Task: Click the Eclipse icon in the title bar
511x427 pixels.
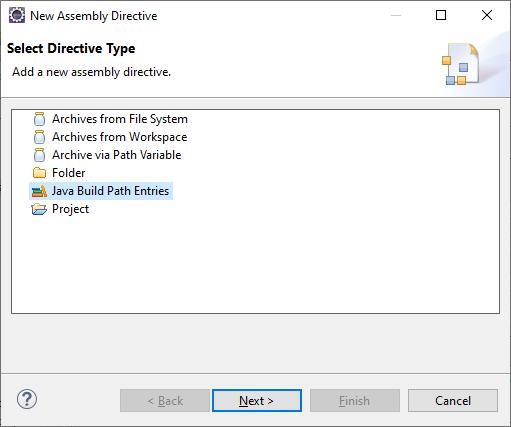Action: click(17, 15)
